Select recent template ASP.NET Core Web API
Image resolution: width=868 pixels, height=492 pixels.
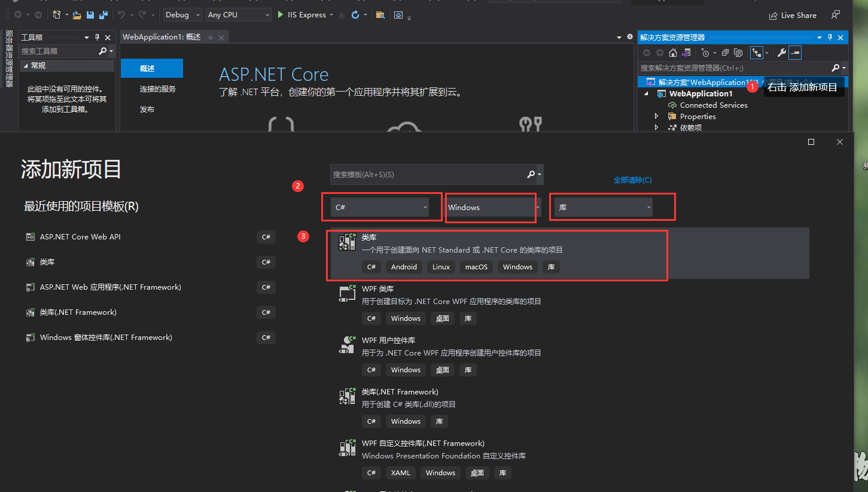coord(150,237)
